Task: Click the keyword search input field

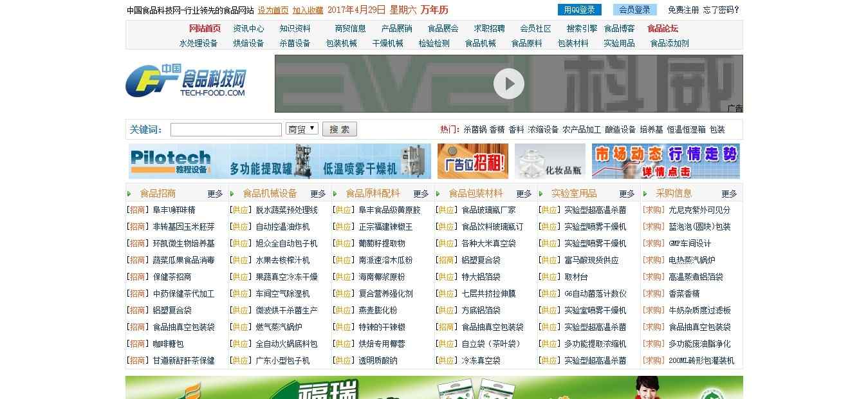Action: click(225, 129)
